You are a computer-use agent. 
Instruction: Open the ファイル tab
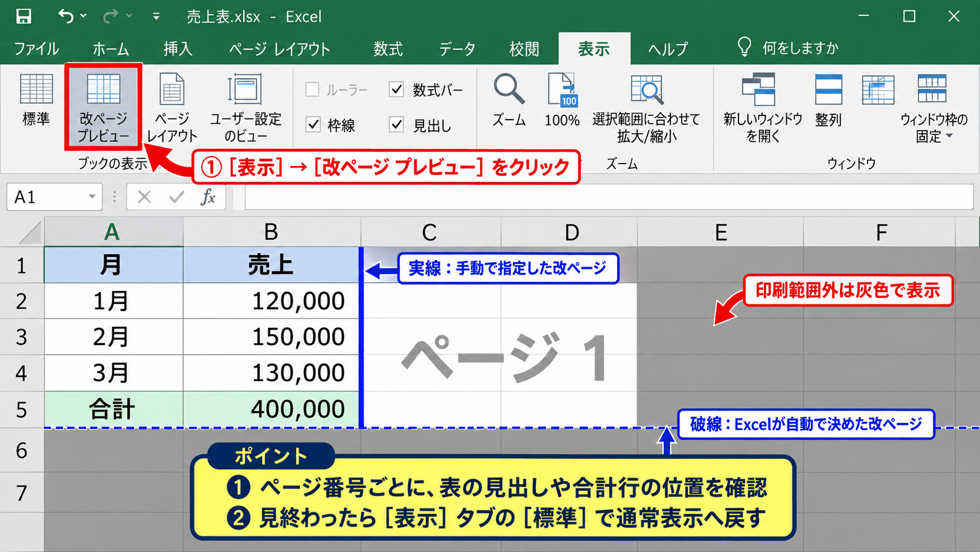(x=36, y=49)
